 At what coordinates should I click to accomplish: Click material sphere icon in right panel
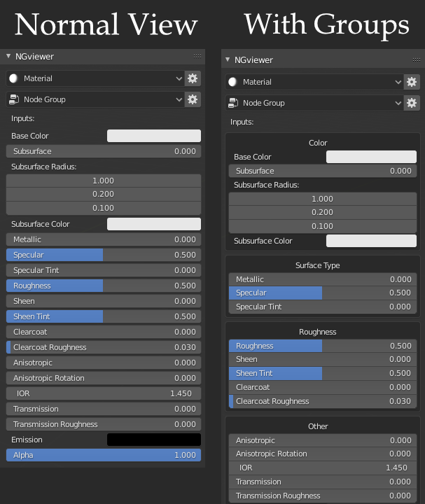tap(232, 82)
